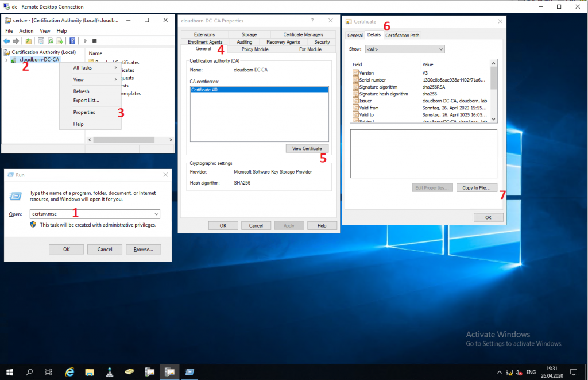Click the Export List toolbar icon

tap(60, 41)
